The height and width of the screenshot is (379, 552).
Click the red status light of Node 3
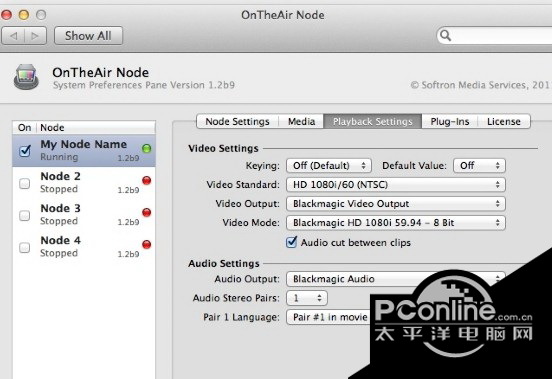(x=146, y=213)
